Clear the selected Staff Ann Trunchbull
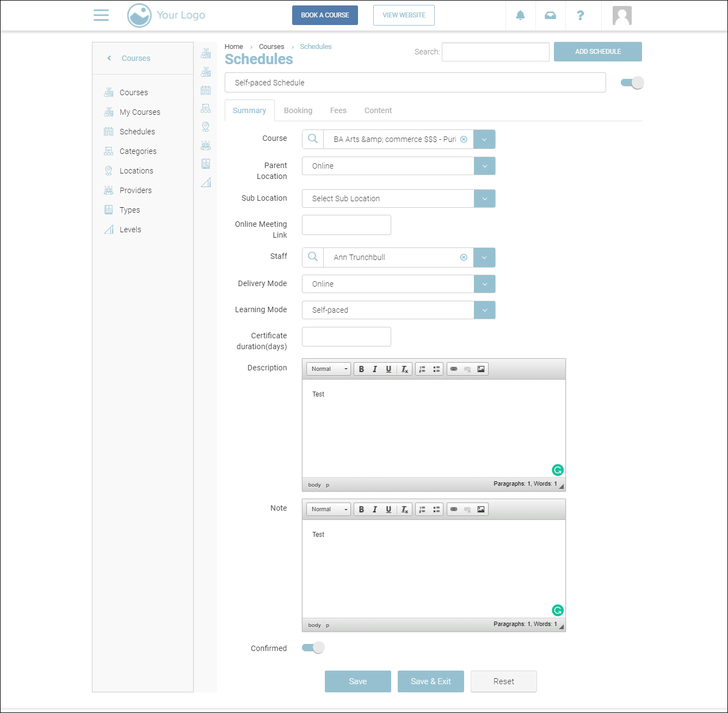 click(464, 257)
